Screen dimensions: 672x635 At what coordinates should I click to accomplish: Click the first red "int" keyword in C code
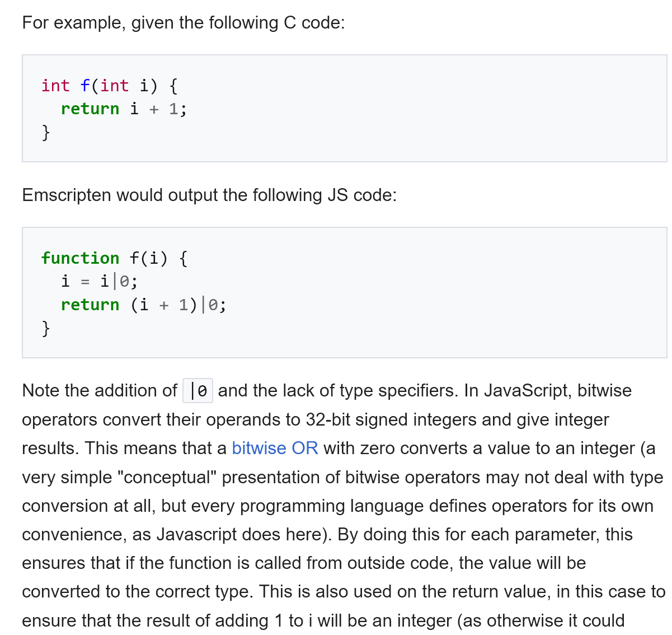tap(55, 86)
